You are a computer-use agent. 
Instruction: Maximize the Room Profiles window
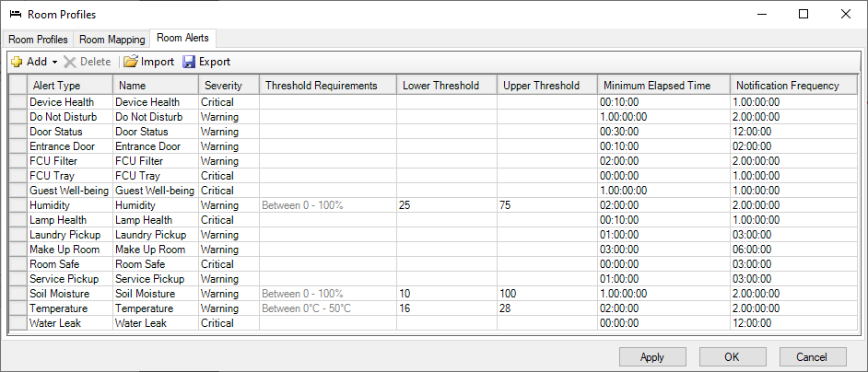803,15
